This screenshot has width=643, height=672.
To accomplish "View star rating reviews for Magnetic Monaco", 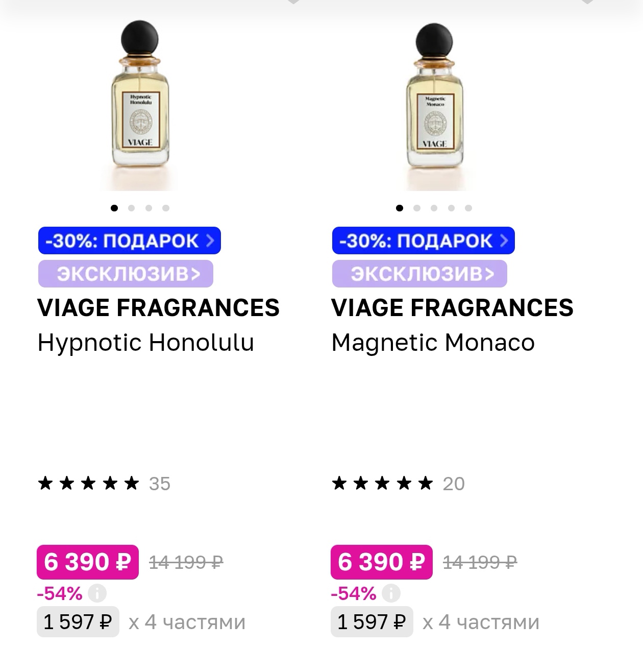I will pos(398,483).
